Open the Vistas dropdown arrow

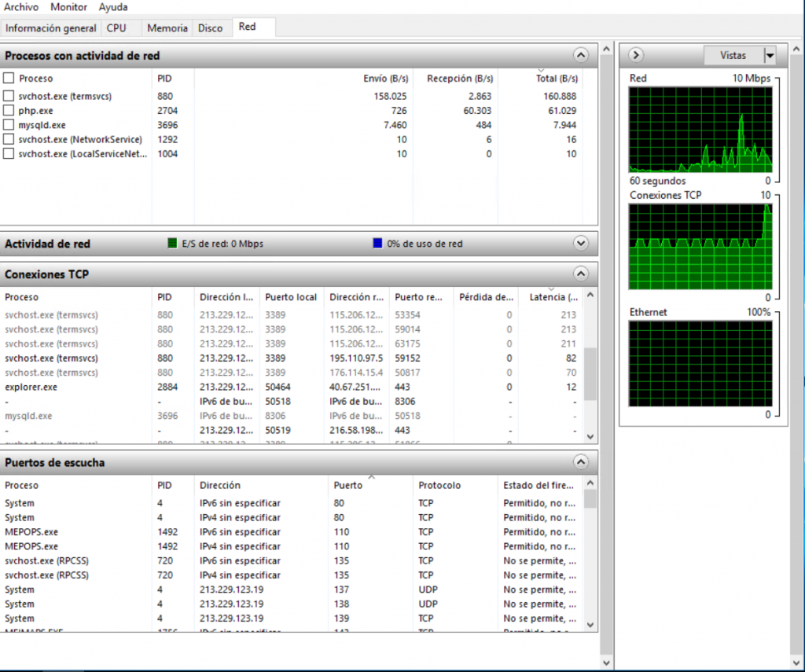(769, 55)
